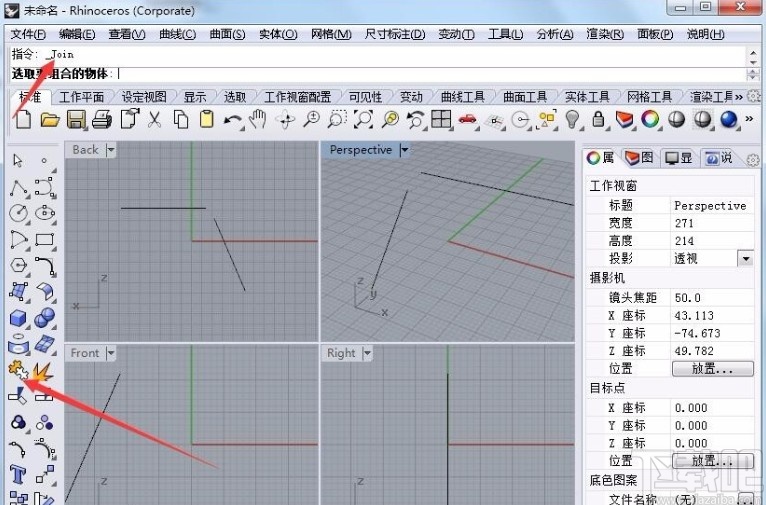Image resolution: width=766 pixels, height=505 pixels.
Task: Select the Fillet curves tool
Action: (x=45, y=267)
